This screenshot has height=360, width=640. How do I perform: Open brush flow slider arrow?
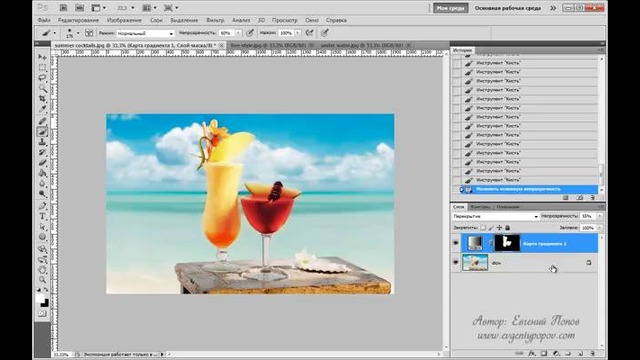click(x=298, y=33)
